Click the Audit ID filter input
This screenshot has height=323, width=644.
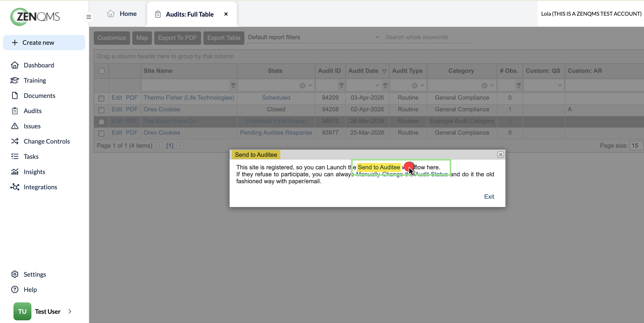click(x=327, y=85)
